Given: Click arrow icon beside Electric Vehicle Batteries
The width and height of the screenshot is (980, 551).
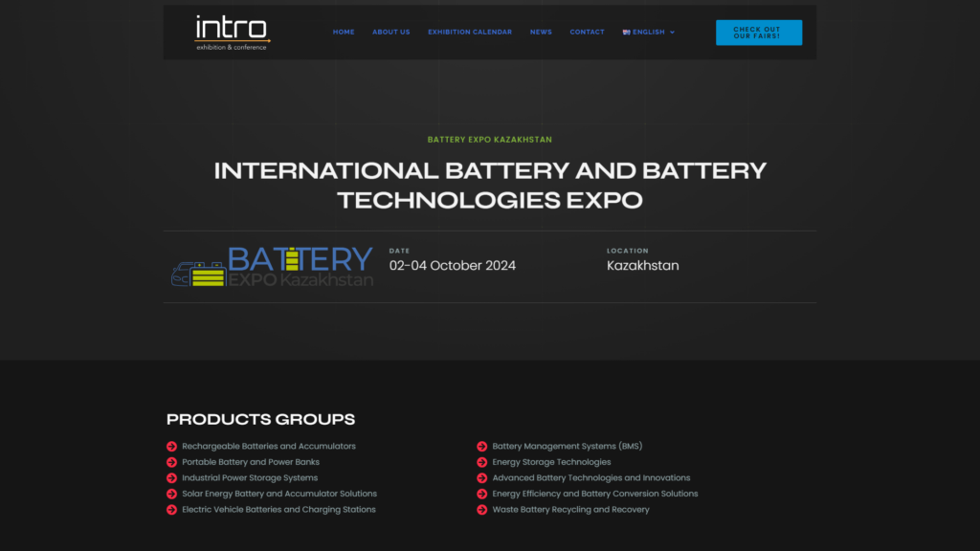Looking at the screenshot, I should click(x=172, y=510).
